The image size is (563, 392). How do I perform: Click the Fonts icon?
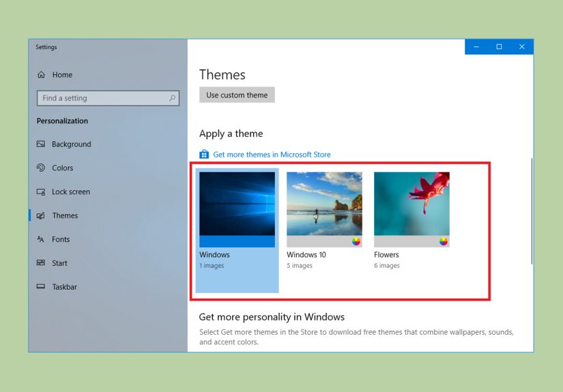pos(40,239)
